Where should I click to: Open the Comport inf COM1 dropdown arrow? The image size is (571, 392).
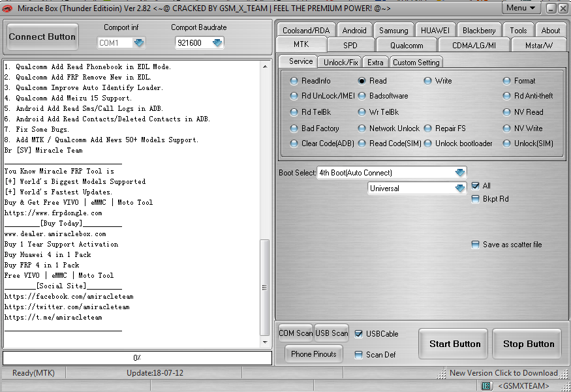click(x=139, y=43)
